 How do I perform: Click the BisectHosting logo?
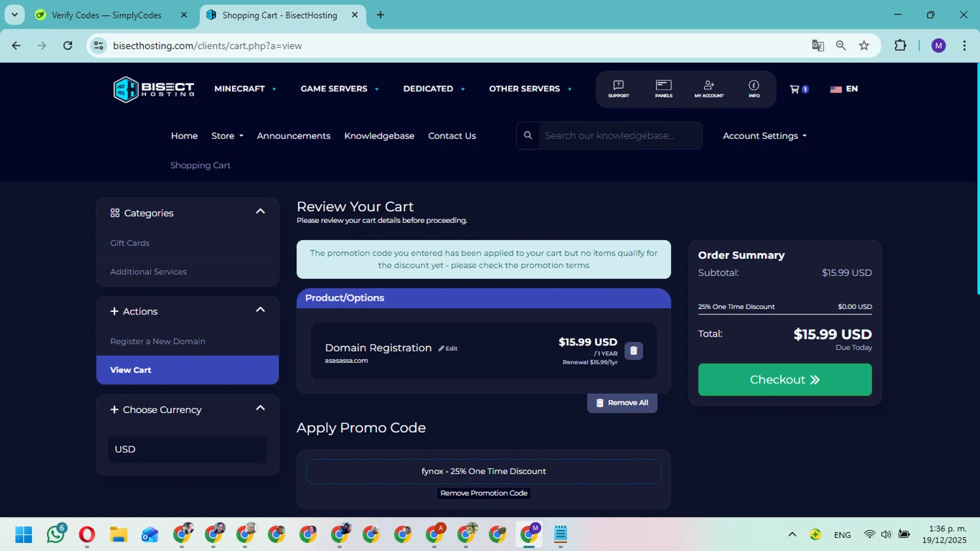(154, 90)
